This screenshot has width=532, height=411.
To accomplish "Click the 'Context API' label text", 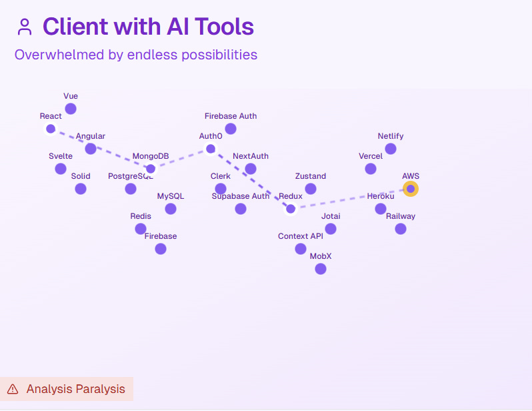I will point(301,236).
